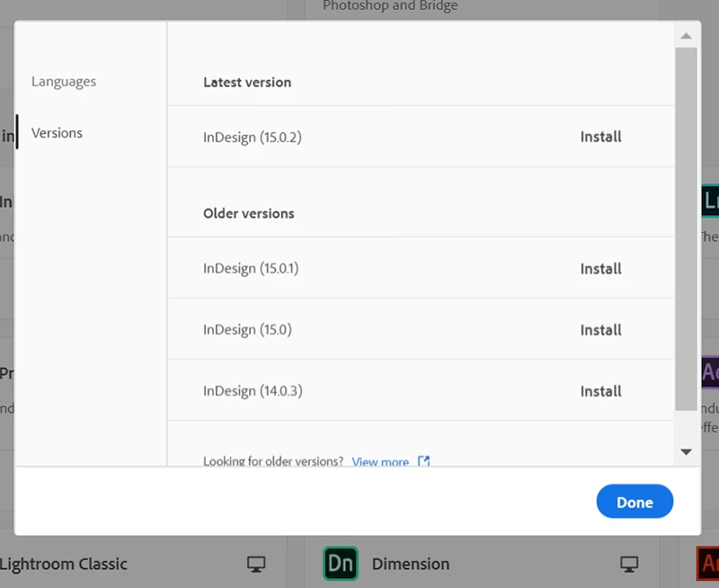Viewport: 719px width, 588px height.
Task: Click desktop monitor icon beside Lightroom Classic
Action: [x=256, y=564]
